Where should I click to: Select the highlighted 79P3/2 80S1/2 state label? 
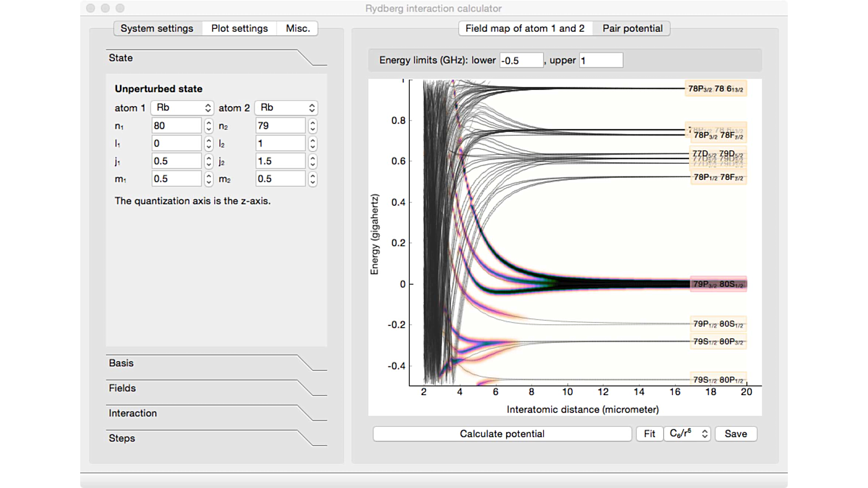[719, 284]
